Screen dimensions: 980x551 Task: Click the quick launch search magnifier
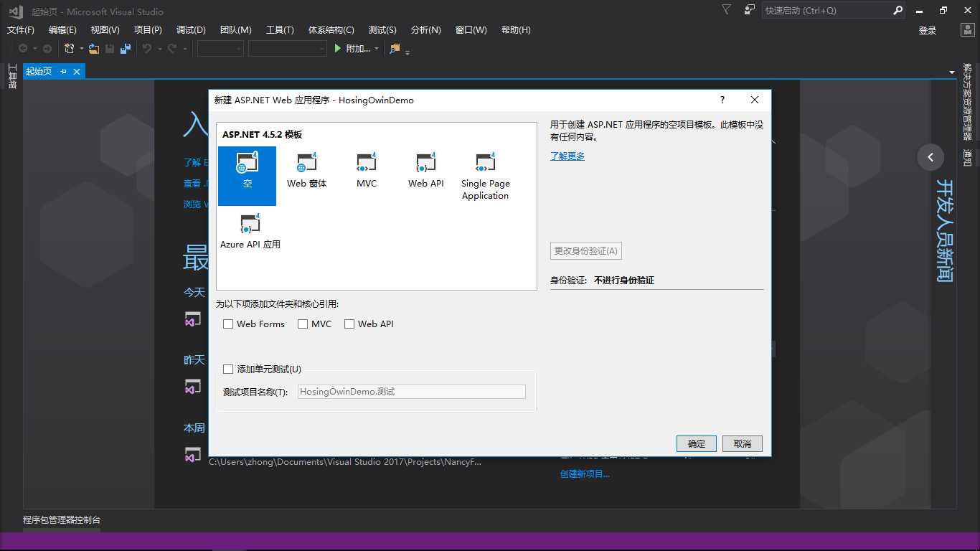tap(898, 11)
